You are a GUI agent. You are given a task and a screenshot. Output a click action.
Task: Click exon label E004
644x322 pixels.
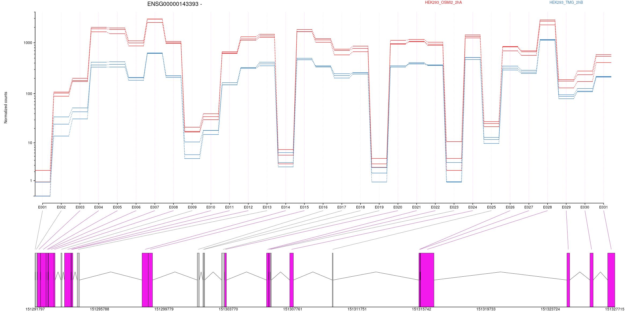coord(98,207)
